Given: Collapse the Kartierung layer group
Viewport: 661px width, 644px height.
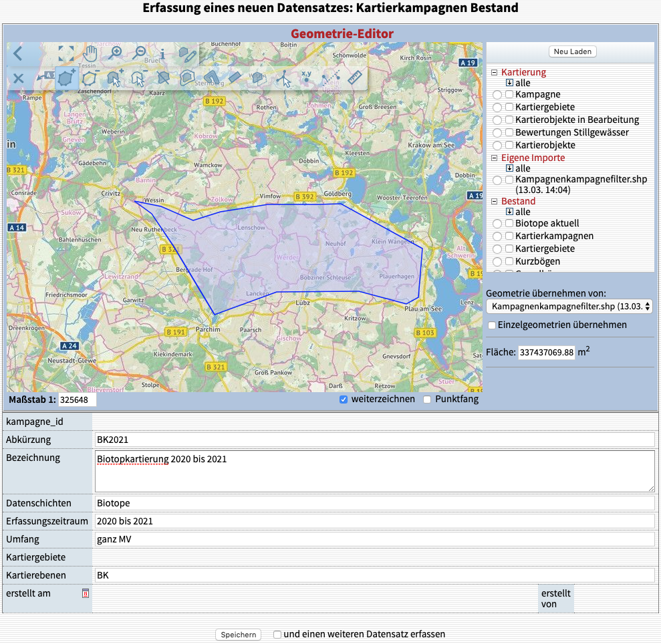Looking at the screenshot, I should pos(495,72).
